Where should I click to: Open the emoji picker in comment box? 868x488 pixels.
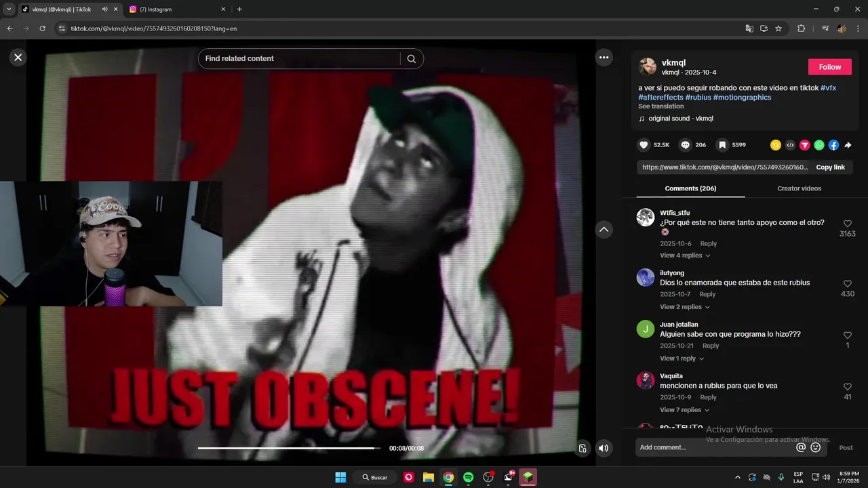816,447
